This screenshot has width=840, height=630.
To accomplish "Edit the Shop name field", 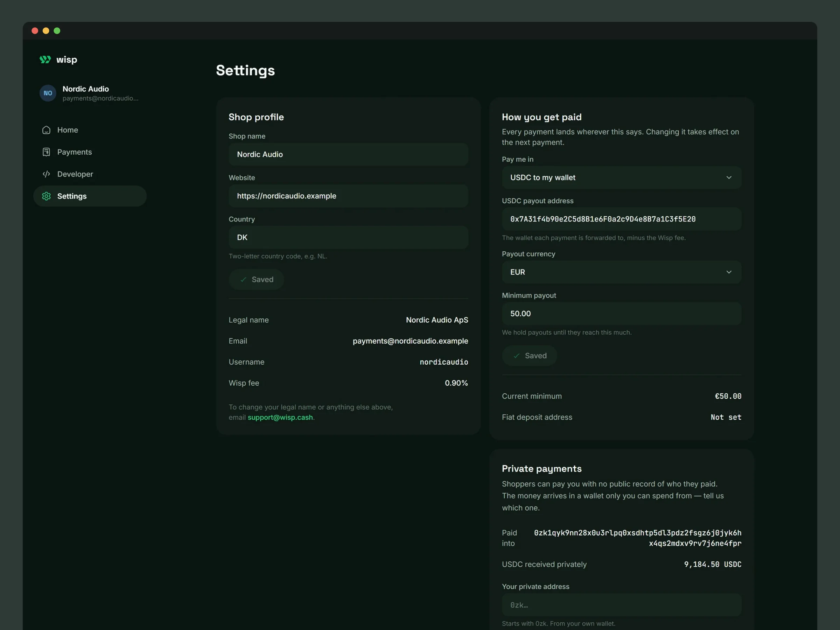I will click(x=348, y=154).
